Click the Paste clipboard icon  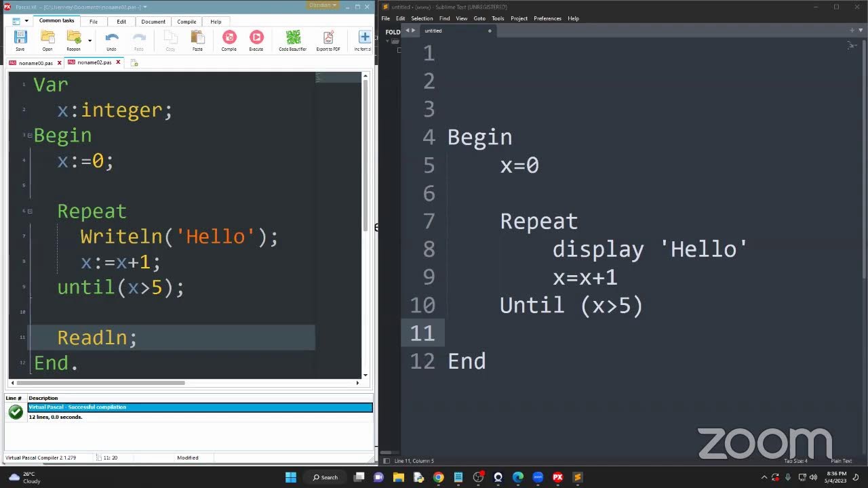[x=197, y=37]
